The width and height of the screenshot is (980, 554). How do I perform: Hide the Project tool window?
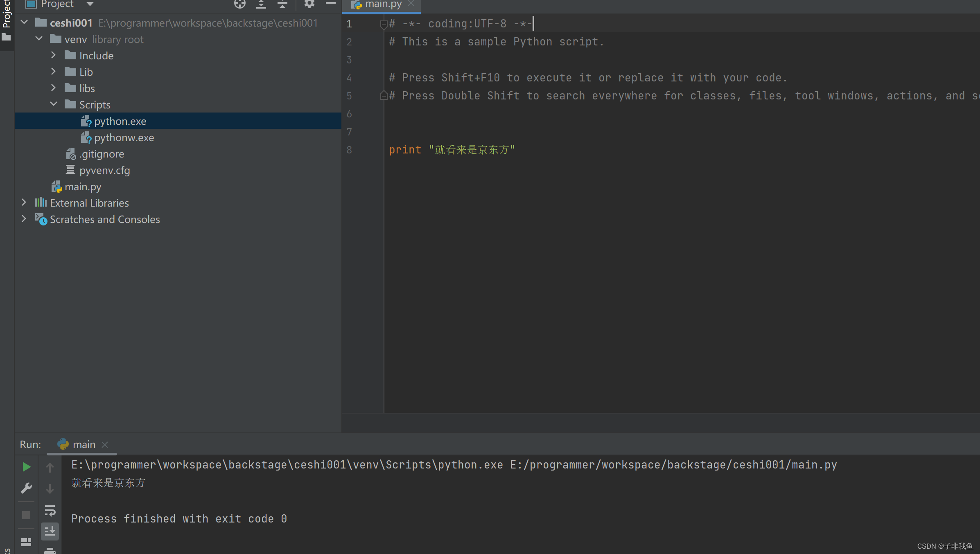331,4
